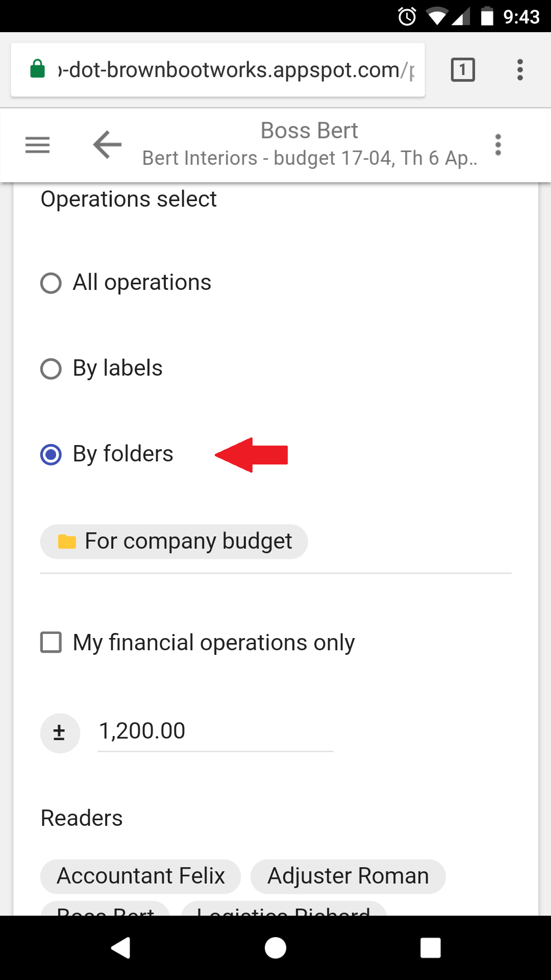Click the For company budget folder chip
The height and width of the screenshot is (980, 551).
tap(174, 542)
